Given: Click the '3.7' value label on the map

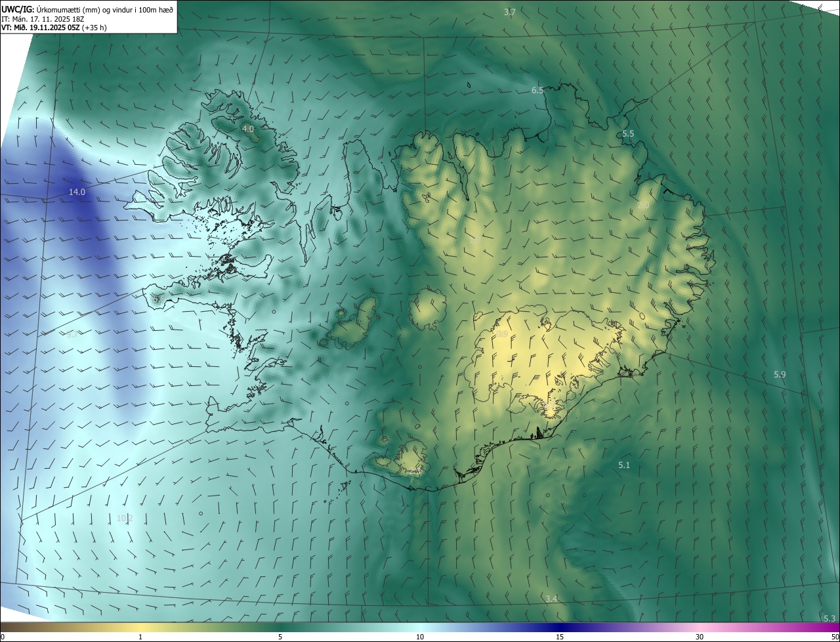Looking at the screenshot, I should [510, 12].
